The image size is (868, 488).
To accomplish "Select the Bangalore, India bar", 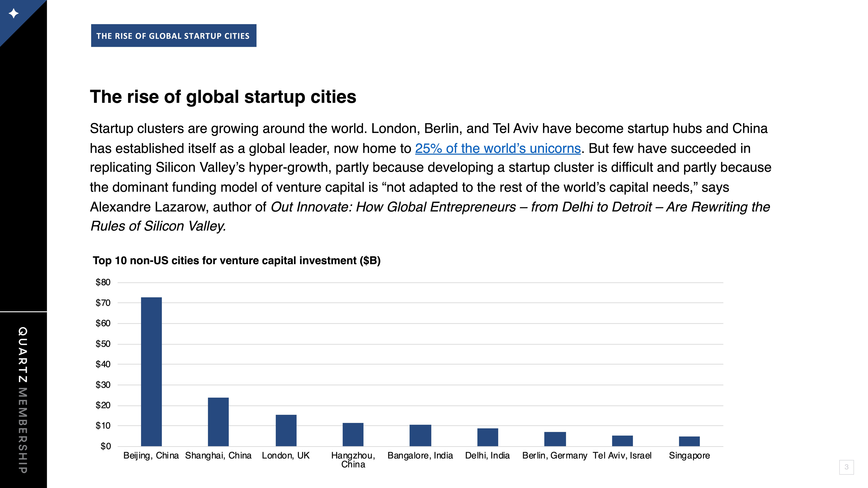I will (420, 435).
